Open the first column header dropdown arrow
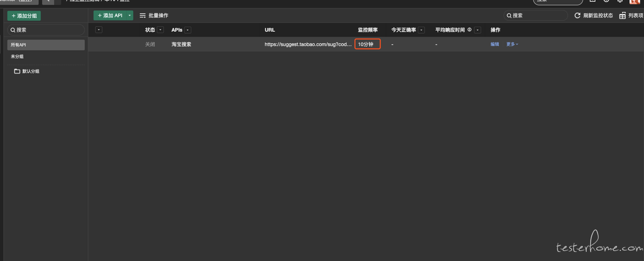This screenshot has width=644, height=261. click(x=99, y=30)
